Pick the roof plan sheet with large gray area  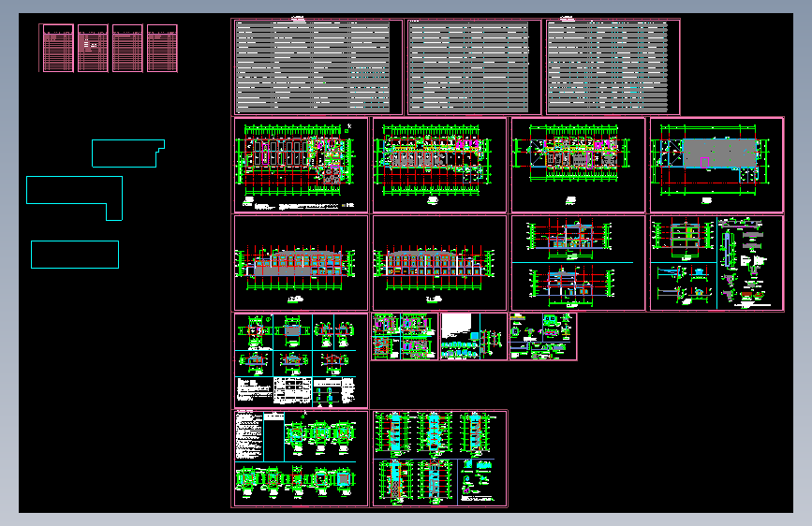pos(716,165)
